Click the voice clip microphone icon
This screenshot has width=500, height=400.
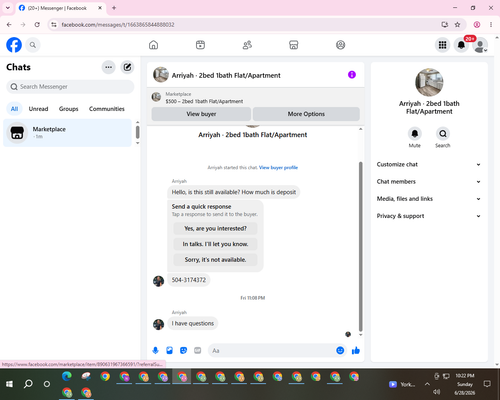(155, 351)
